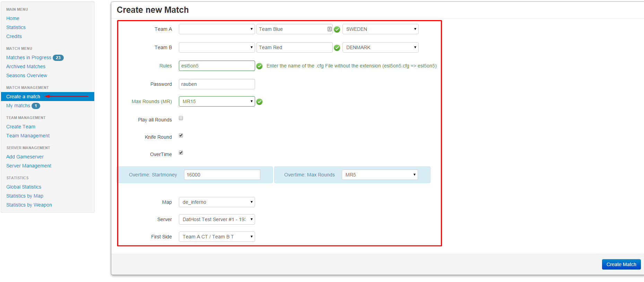This screenshot has width=644, height=282.
Task: Open the First Side dropdown
Action: pos(217,237)
